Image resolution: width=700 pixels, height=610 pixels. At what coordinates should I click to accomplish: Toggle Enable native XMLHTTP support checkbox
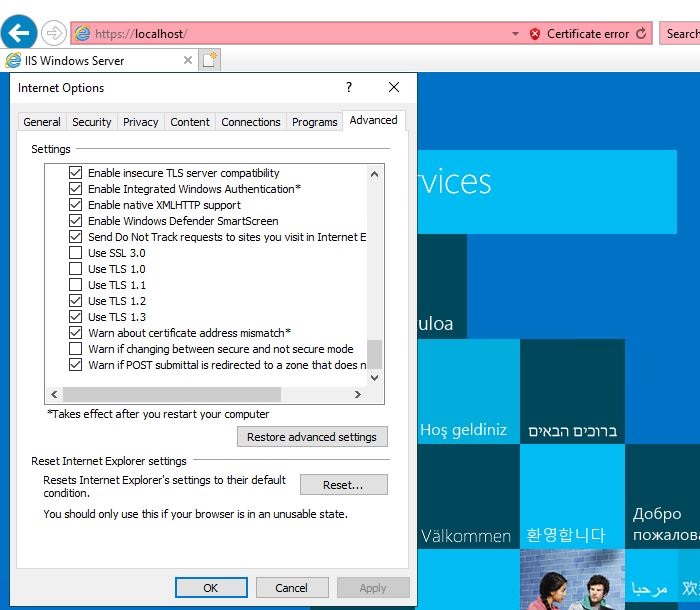click(75, 205)
